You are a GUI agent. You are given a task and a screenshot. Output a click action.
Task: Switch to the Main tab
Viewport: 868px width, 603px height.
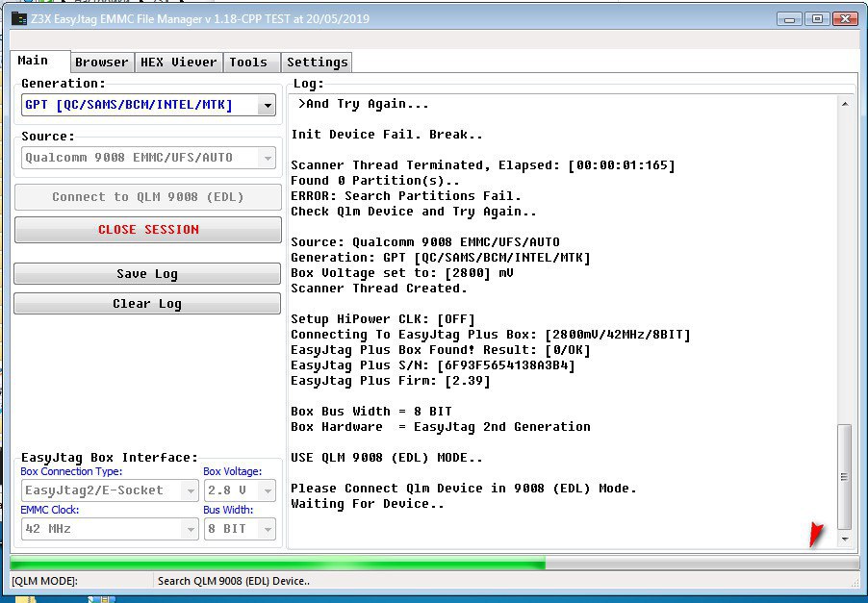(39, 61)
